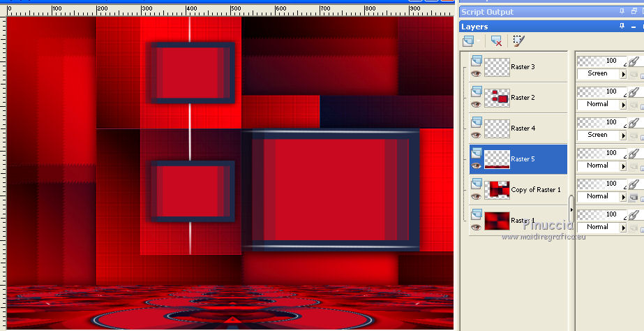Click the opacity slider of Raster 3
This screenshot has height=331, width=644.
[601, 61]
